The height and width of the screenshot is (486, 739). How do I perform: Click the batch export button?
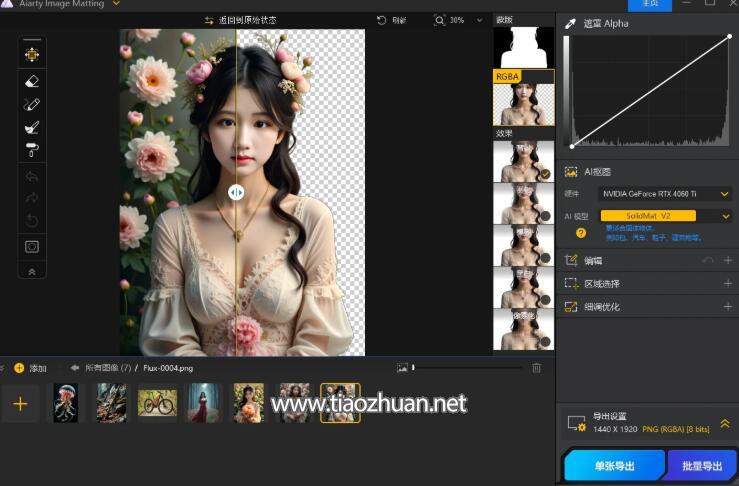tap(702, 466)
